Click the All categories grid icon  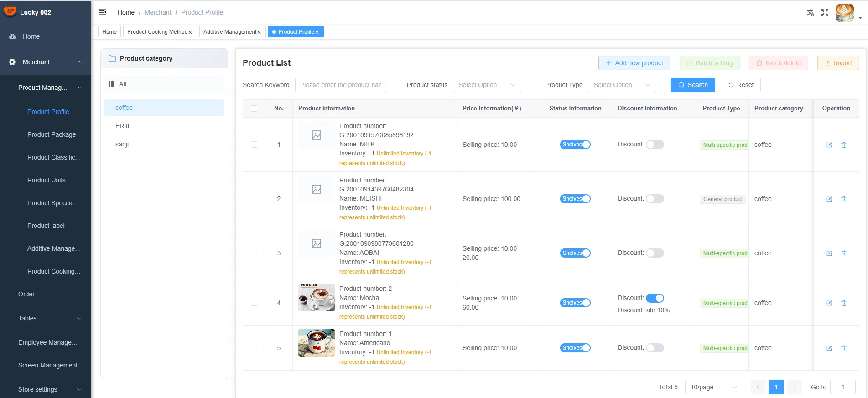[x=112, y=84]
